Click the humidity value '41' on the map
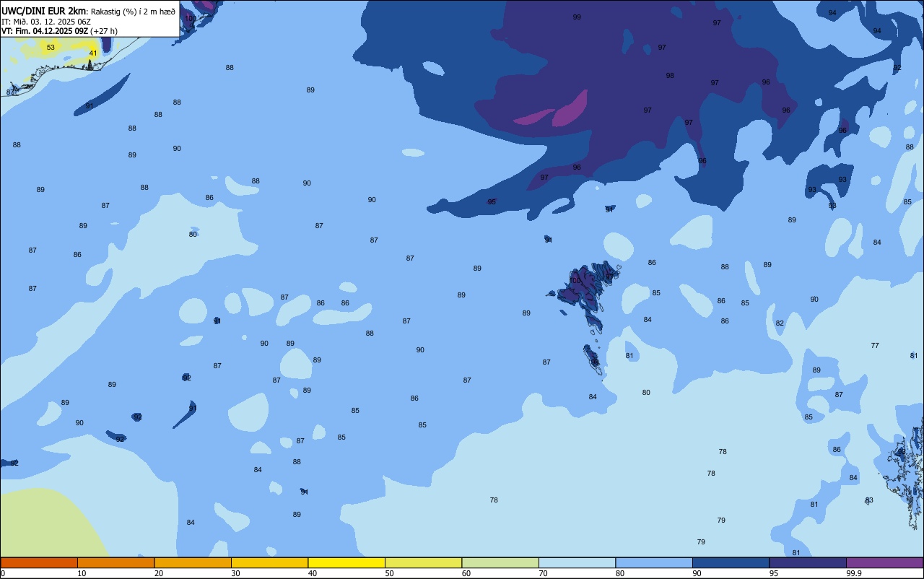Viewport: 924px width, 579px height. [x=93, y=53]
